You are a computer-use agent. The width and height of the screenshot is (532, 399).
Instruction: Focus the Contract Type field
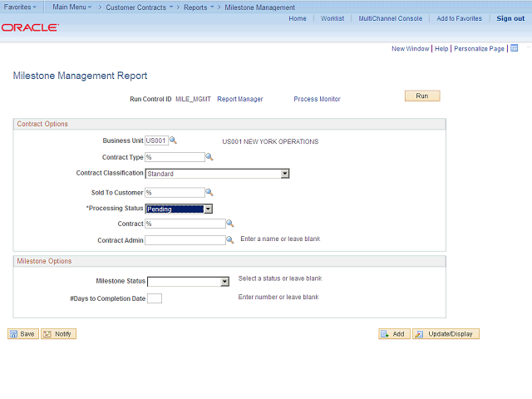175,157
